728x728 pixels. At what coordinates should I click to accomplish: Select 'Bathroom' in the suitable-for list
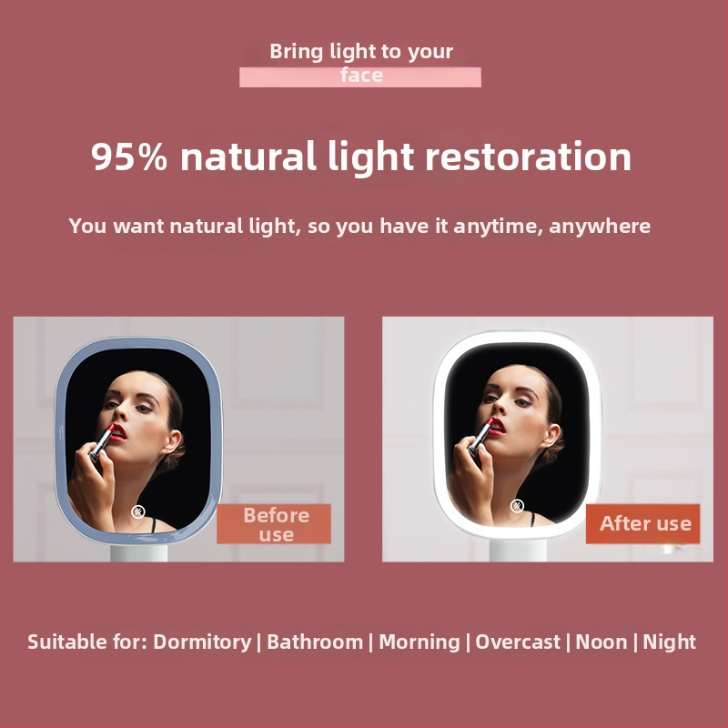click(315, 642)
